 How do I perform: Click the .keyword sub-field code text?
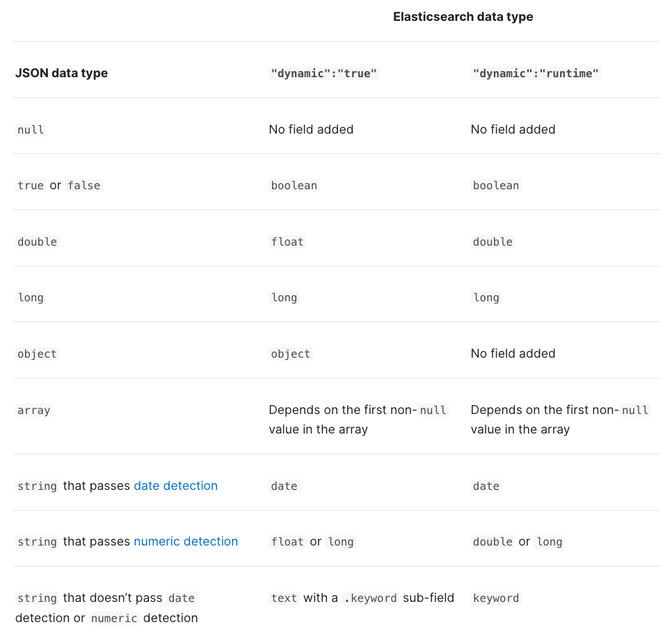pos(371,598)
